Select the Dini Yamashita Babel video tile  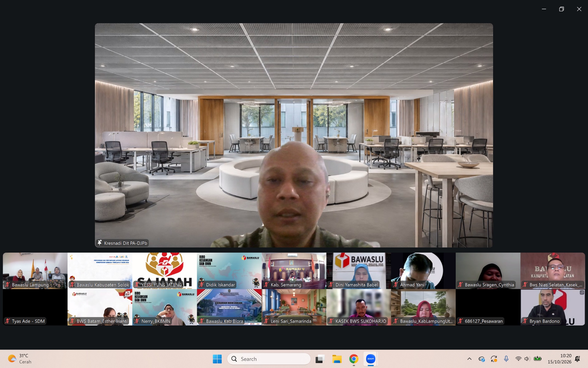tap(359, 271)
